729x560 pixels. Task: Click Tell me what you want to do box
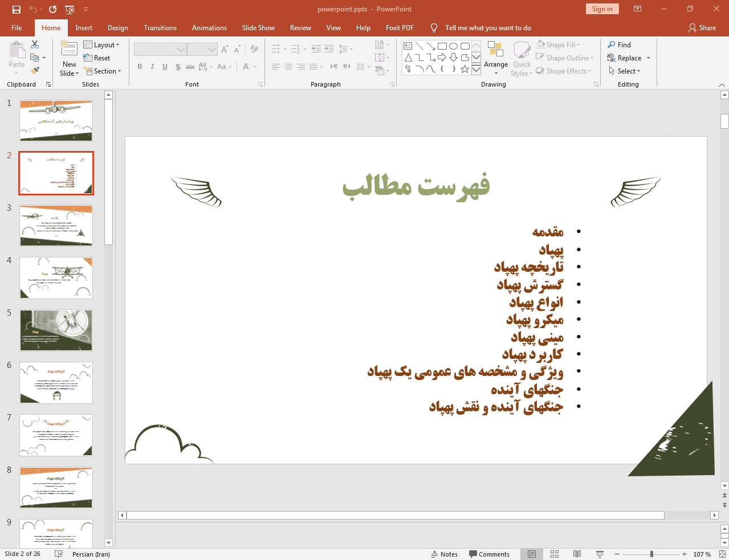pos(488,27)
